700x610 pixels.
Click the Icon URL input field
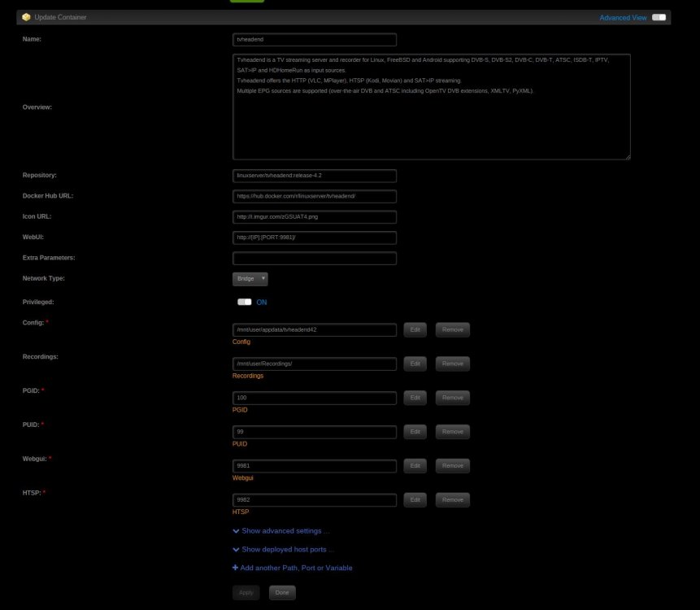[x=315, y=216]
